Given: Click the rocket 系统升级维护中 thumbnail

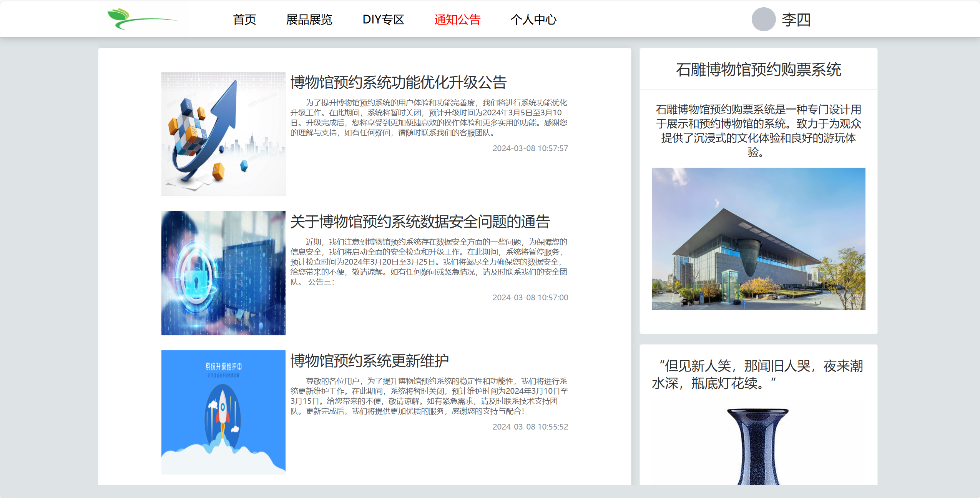Looking at the screenshot, I should coord(223,412).
